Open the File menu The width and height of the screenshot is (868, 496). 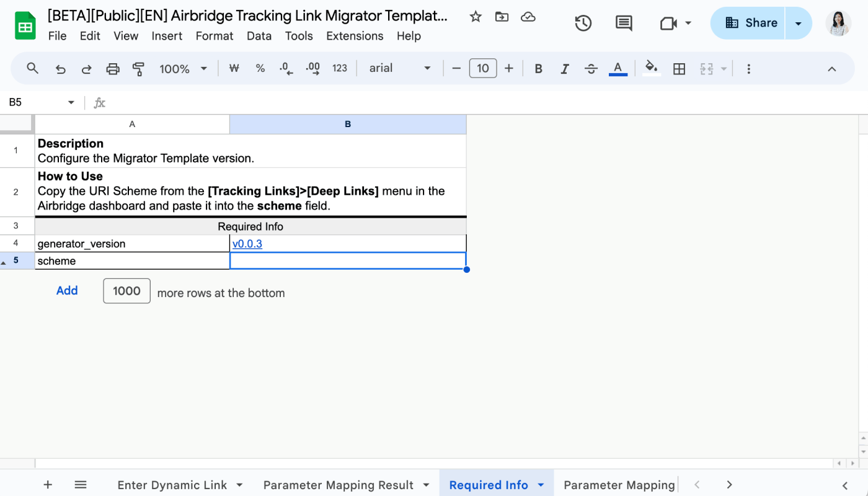click(57, 36)
